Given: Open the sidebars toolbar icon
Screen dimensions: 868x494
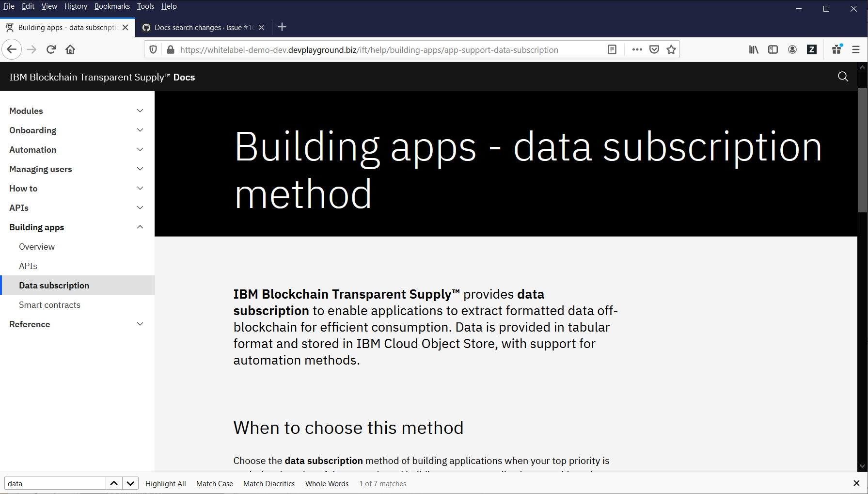Looking at the screenshot, I should point(773,49).
